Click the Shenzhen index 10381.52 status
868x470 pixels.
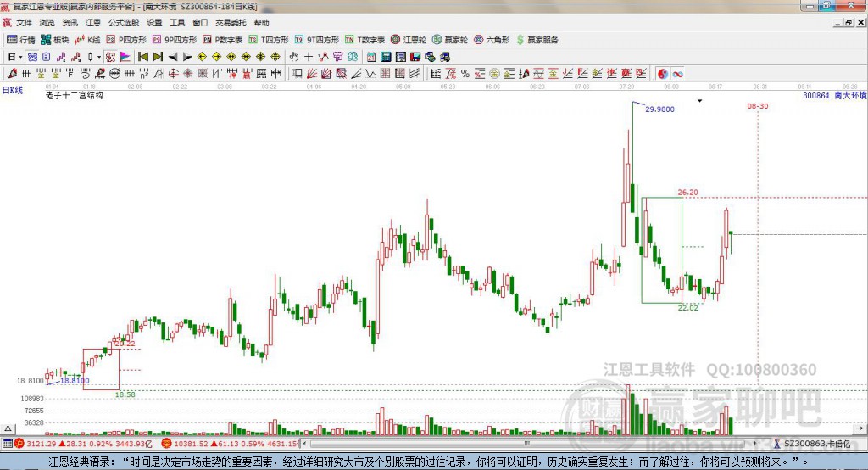tap(230, 444)
